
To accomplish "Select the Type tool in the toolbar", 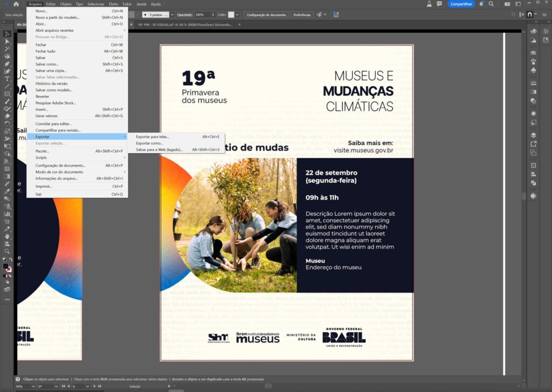I will pos(8,79).
